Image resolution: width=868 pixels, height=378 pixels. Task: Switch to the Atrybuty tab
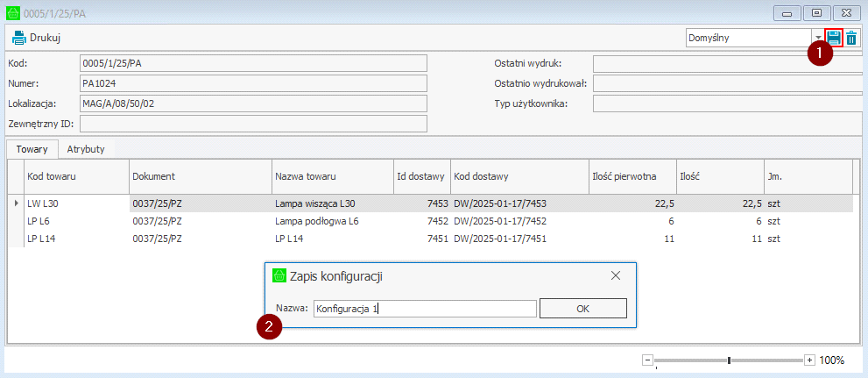[x=86, y=149]
